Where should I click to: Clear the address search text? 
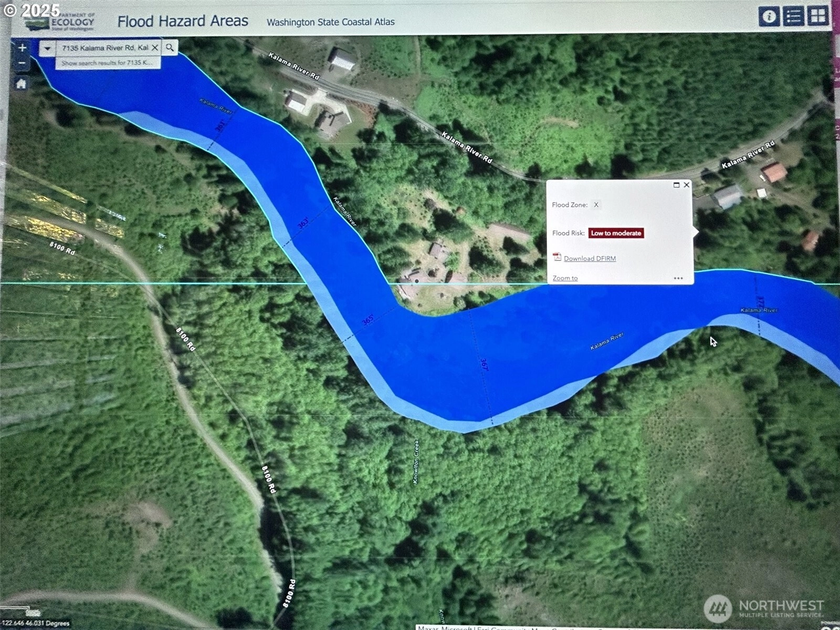pos(155,48)
